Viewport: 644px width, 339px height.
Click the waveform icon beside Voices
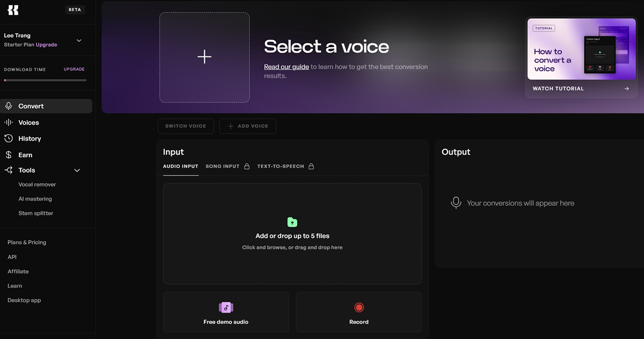click(x=9, y=122)
